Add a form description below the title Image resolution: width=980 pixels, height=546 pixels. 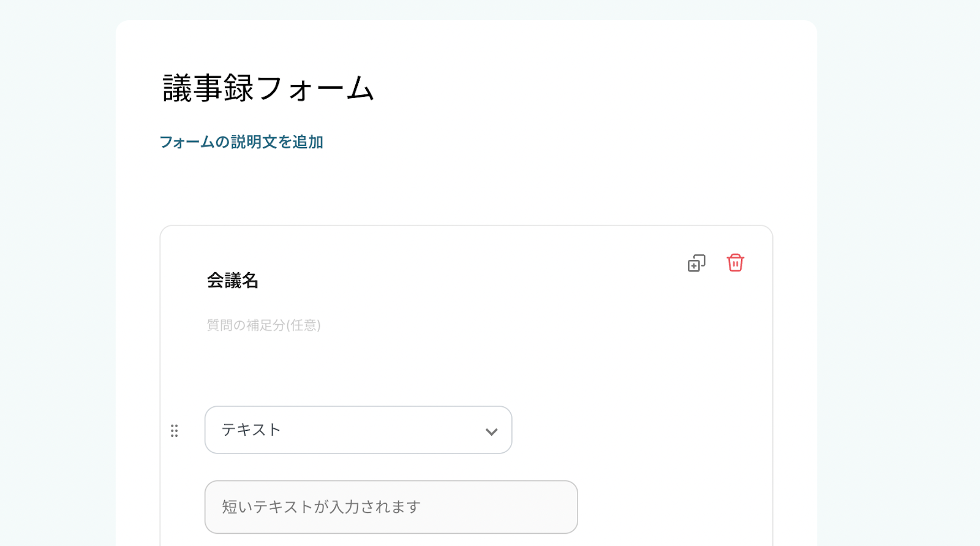pos(241,142)
